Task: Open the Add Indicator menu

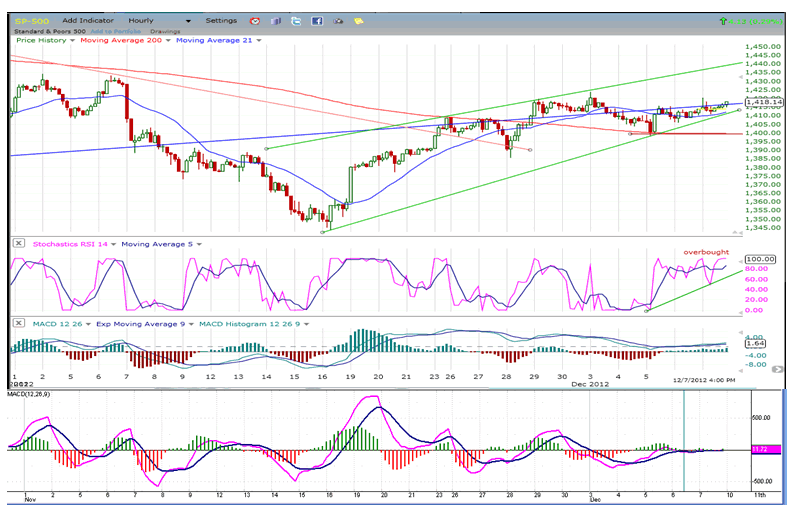Action: (x=90, y=20)
